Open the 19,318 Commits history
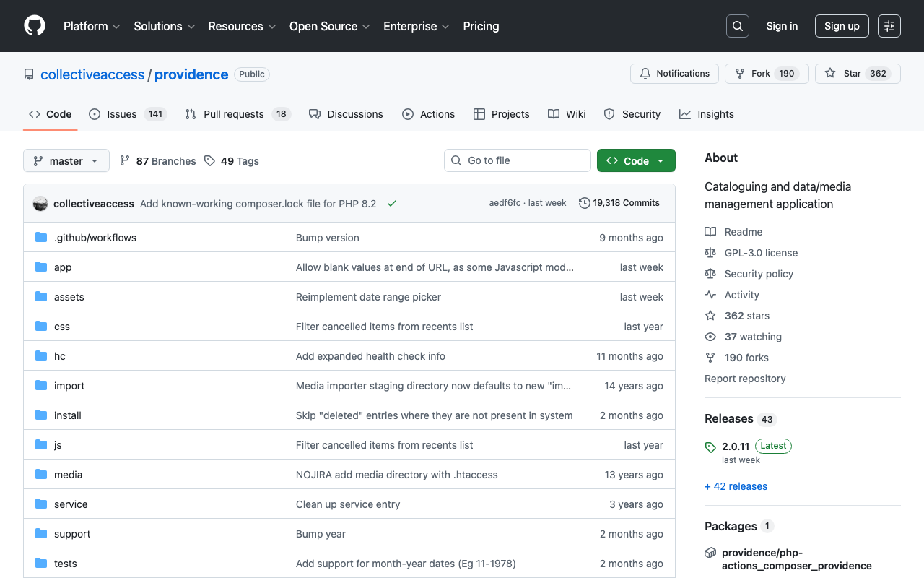 pos(619,203)
